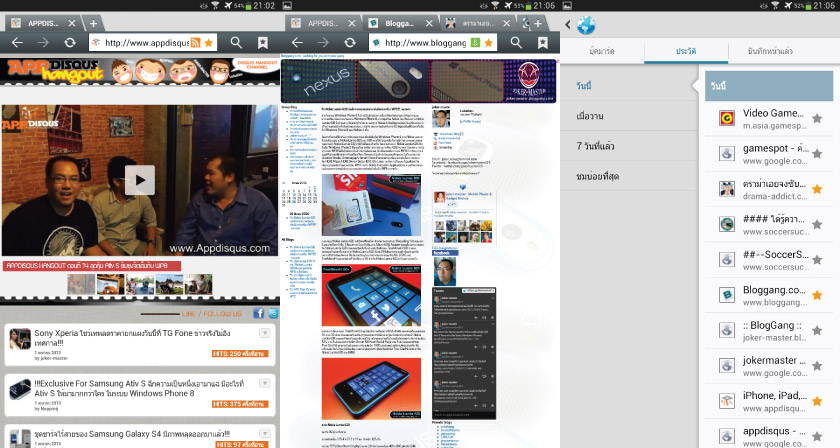Open the orange Lumia phone photo on bloggang
The image size is (840, 448).
click(371, 296)
